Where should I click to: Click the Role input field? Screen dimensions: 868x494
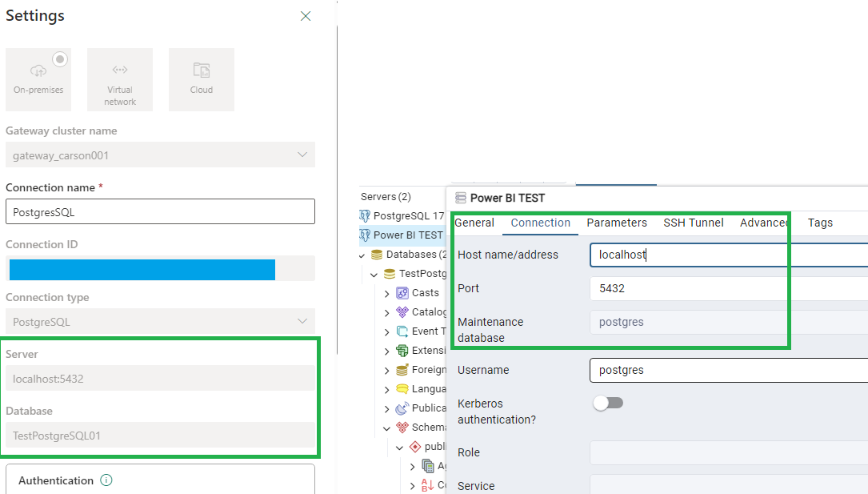click(729, 452)
